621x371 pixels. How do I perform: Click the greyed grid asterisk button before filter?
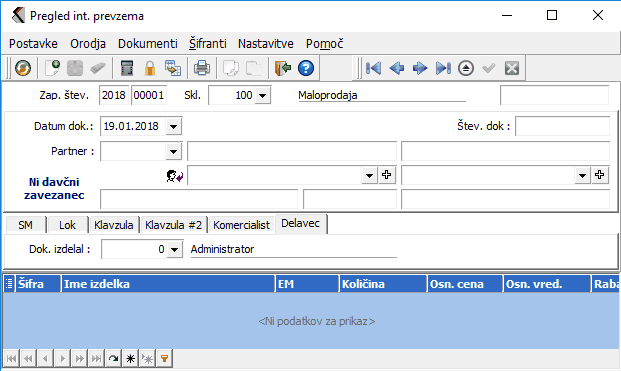click(x=147, y=359)
